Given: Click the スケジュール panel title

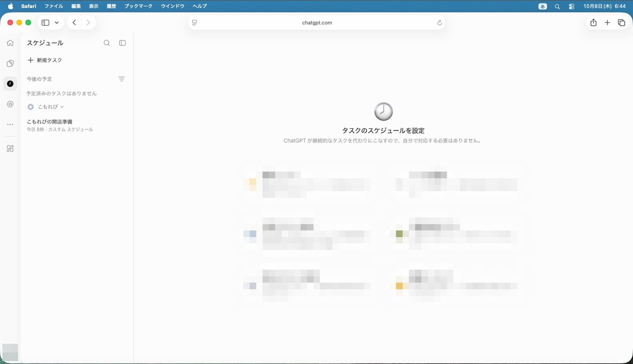Looking at the screenshot, I should pos(45,43).
